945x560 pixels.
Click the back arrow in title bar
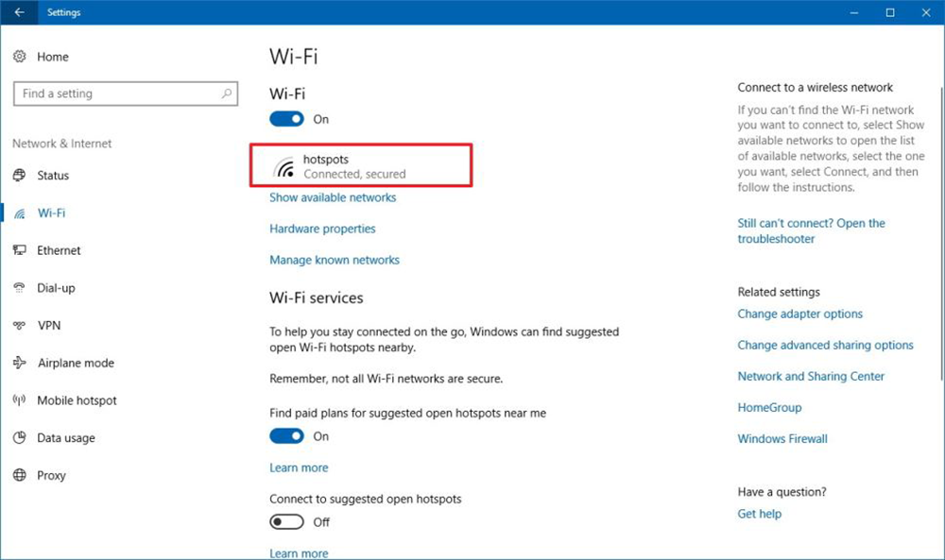(19, 12)
